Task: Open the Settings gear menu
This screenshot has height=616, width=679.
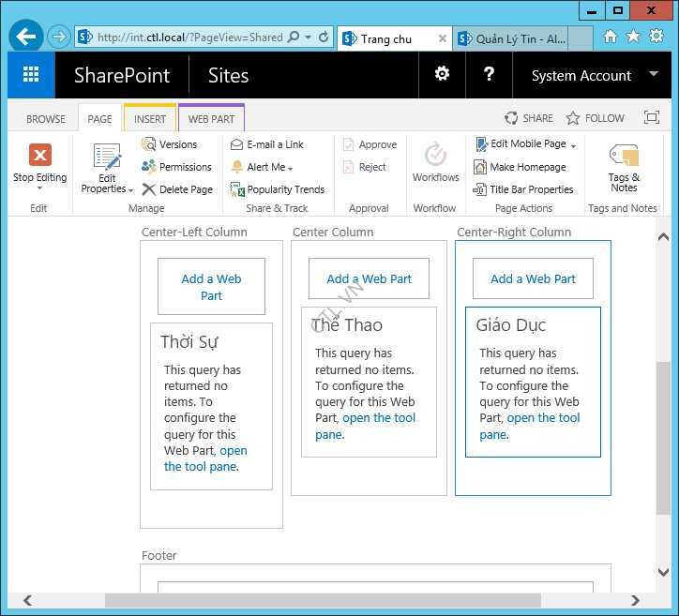Action: (x=442, y=75)
